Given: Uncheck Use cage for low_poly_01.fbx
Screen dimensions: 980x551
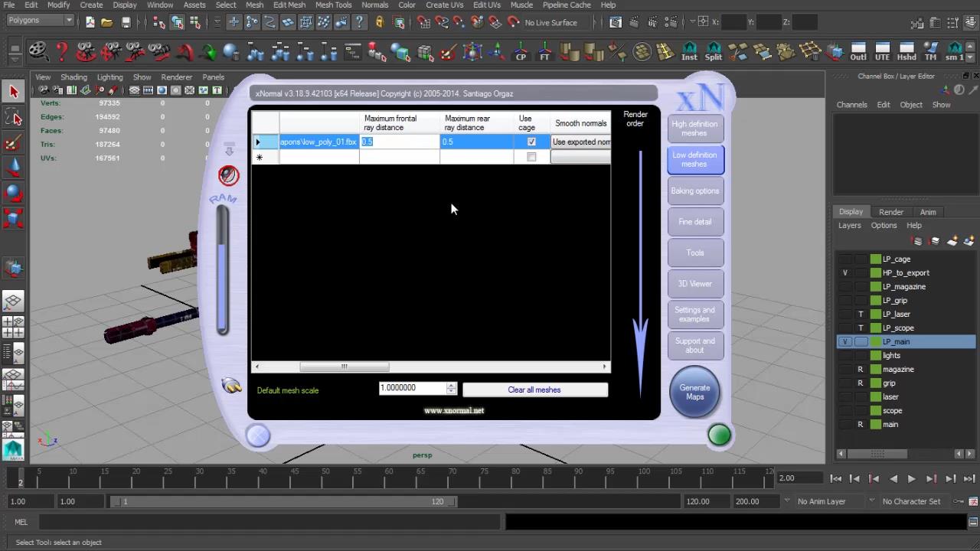Looking at the screenshot, I should click(x=531, y=142).
